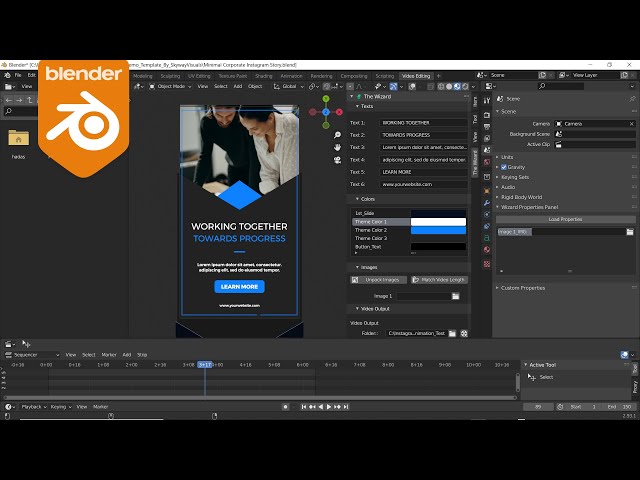Open the Object Mode dropdown

(170, 86)
